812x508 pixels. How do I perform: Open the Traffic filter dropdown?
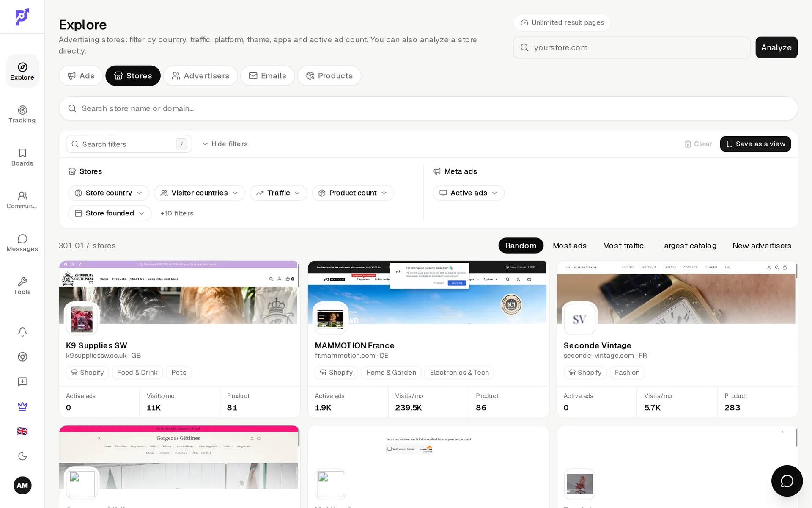[278, 193]
